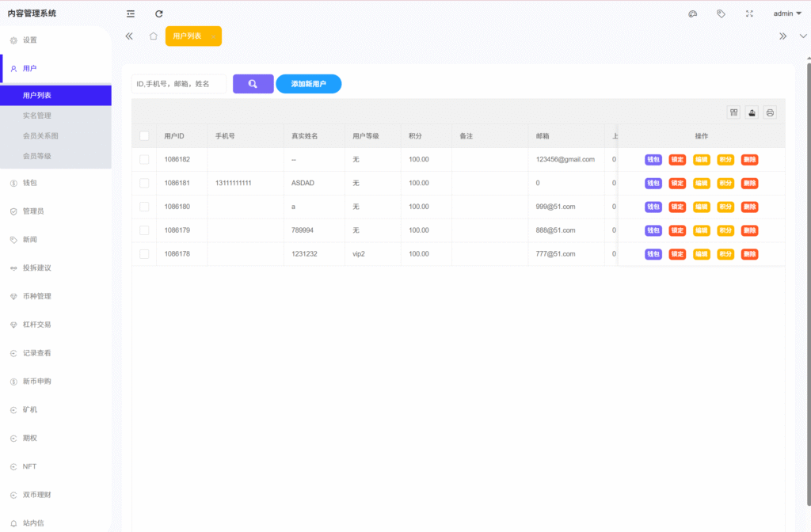This screenshot has width=811, height=532.
Task: Click the tag icon in header
Action: pos(721,13)
